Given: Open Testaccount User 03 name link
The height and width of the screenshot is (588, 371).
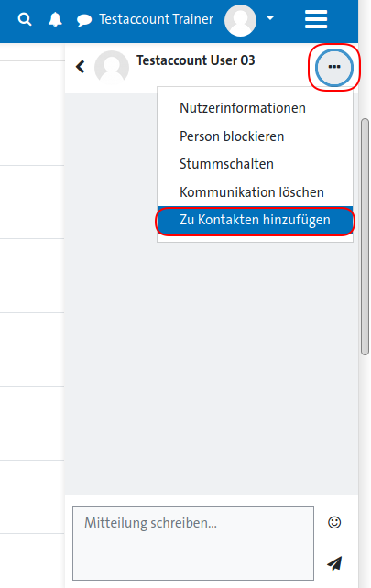Looking at the screenshot, I should [195, 60].
